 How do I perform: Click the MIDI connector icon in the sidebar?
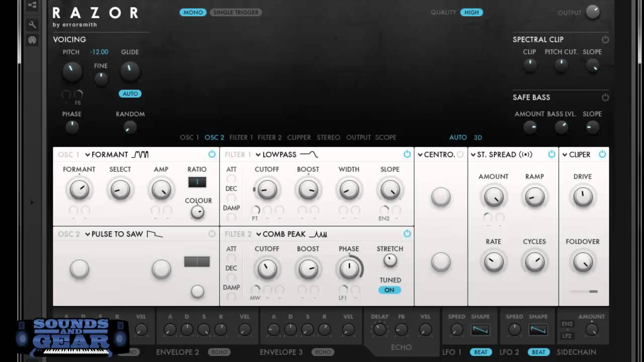[x=32, y=40]
